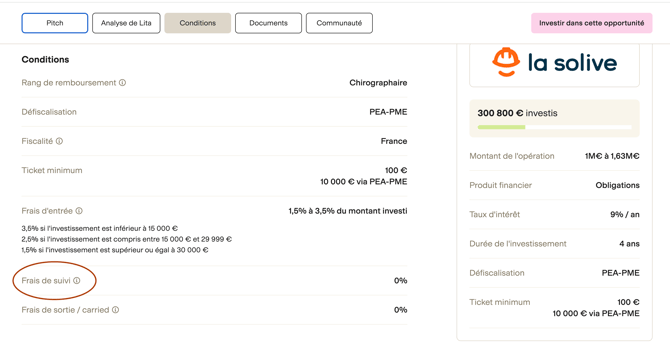Show info icon next to Frais de suivi

coord(76,281)
